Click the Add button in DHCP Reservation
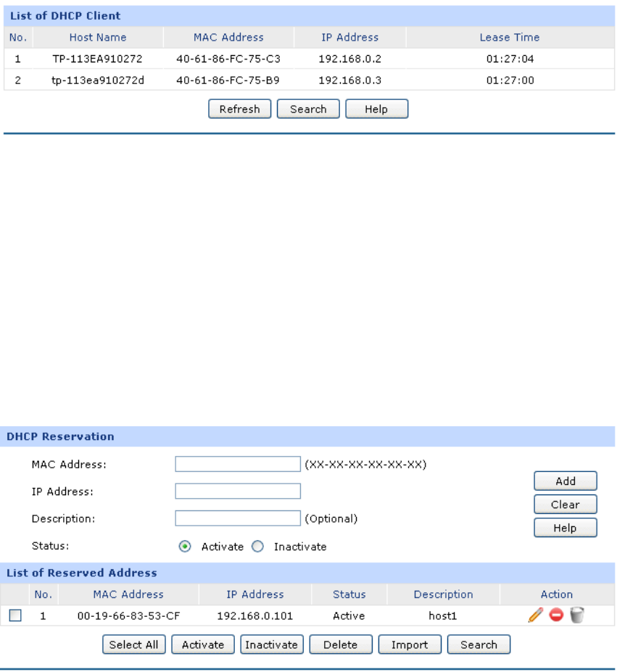This screenshot has height=672, width=617. coord(565,481)
